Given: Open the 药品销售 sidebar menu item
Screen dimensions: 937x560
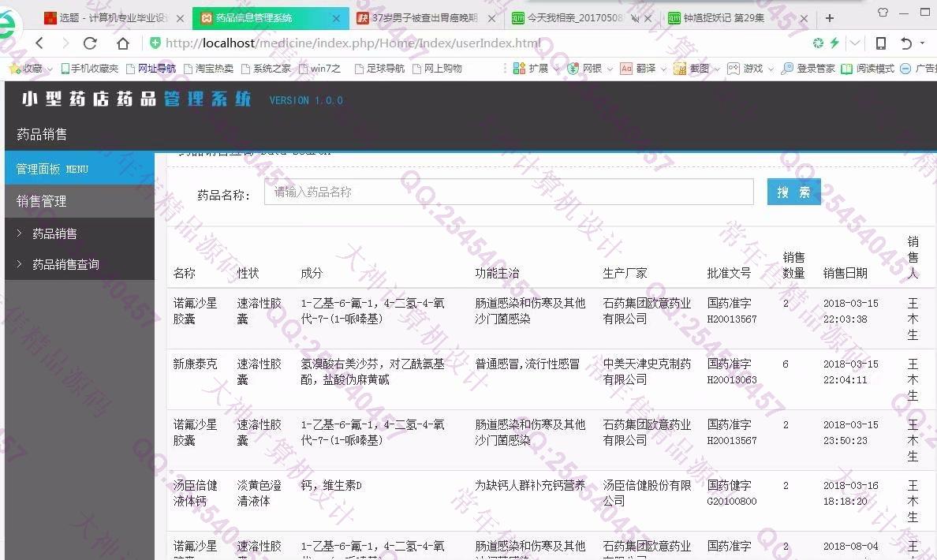Looking at the screenshot, I should click(80, 233).
